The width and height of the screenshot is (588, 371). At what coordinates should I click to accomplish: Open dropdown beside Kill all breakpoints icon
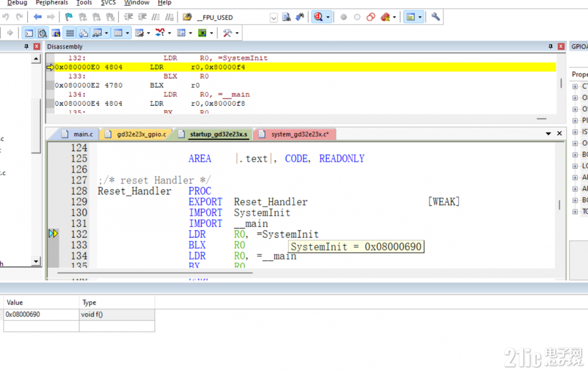[x=394, y=17]
